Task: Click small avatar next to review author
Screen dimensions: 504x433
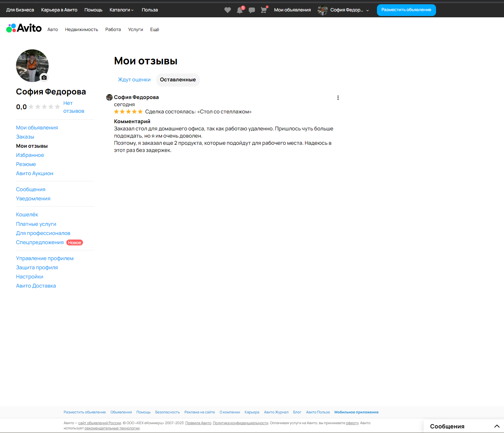Action: (x=109, y=97)
